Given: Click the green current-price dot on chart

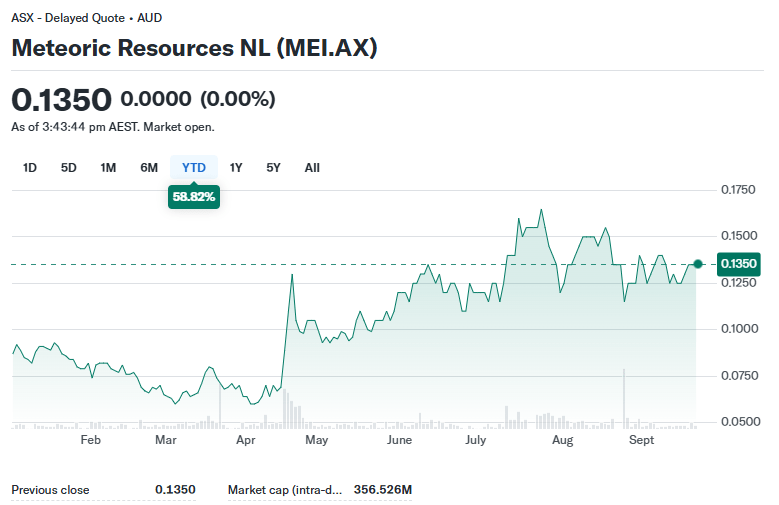Looking at the screenshot, I should click(x=698, y=264).
